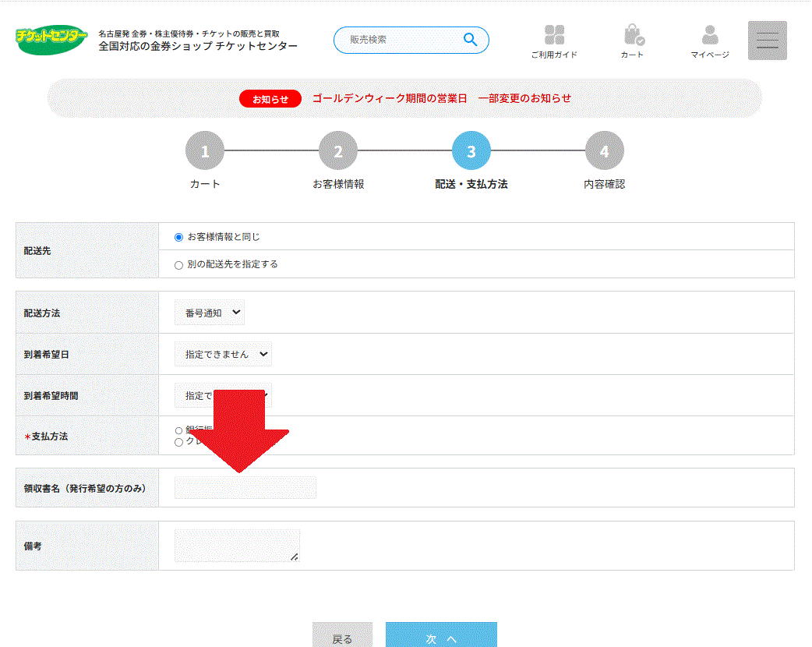
Task: Open the マイページ user icon
Action: point(710,41)
